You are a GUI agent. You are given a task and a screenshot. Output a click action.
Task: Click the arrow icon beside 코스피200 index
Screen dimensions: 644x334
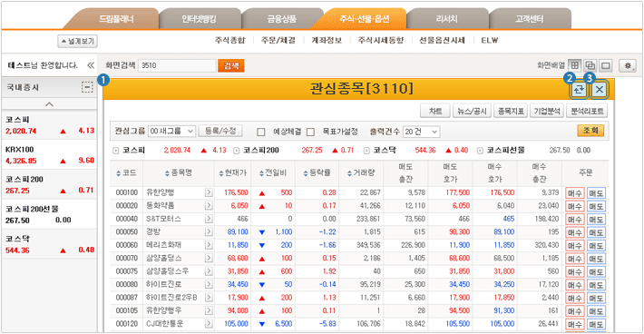(x=237, y=151)
